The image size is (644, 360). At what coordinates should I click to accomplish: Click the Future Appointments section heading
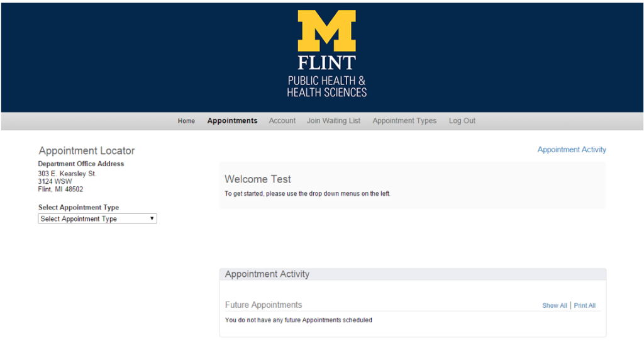(x=264, y=305)
